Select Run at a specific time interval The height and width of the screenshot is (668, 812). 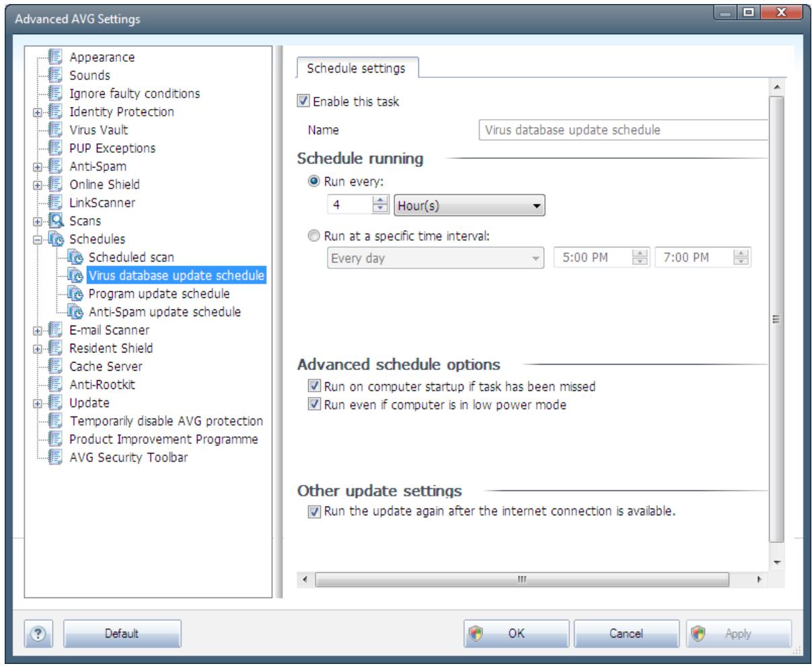click(315, 235)
